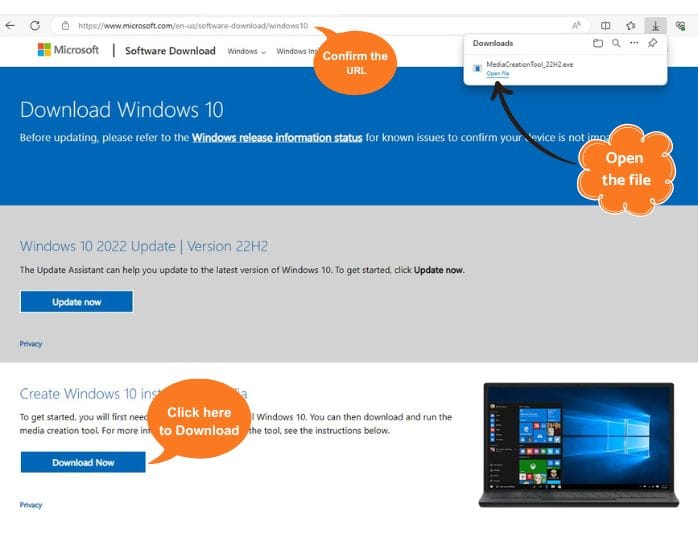Open the Read aloud icon in the address bar
698x552 pixels.
(x=576, y=25)
